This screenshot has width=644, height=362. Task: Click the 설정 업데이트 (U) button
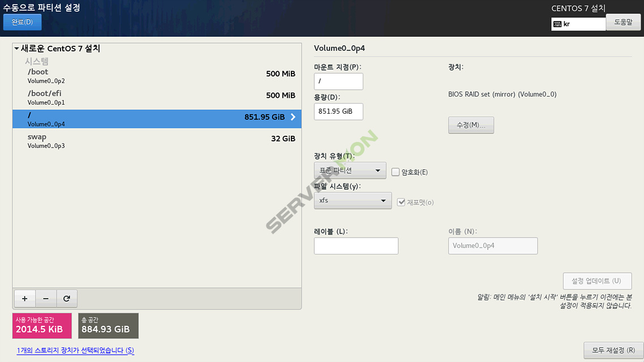[x=597, y=281]
